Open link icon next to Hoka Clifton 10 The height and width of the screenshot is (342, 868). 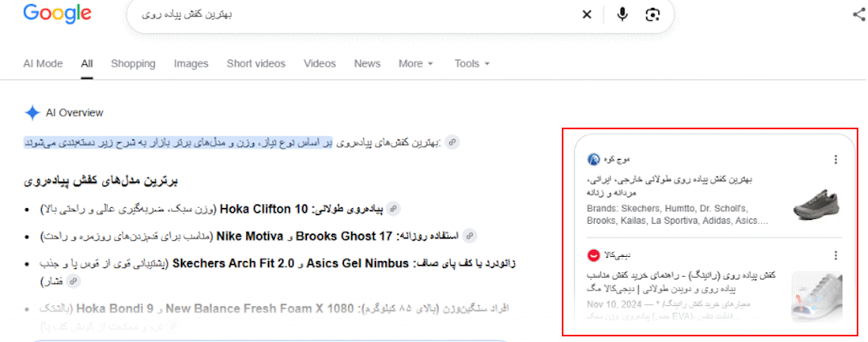click(393, 210)
